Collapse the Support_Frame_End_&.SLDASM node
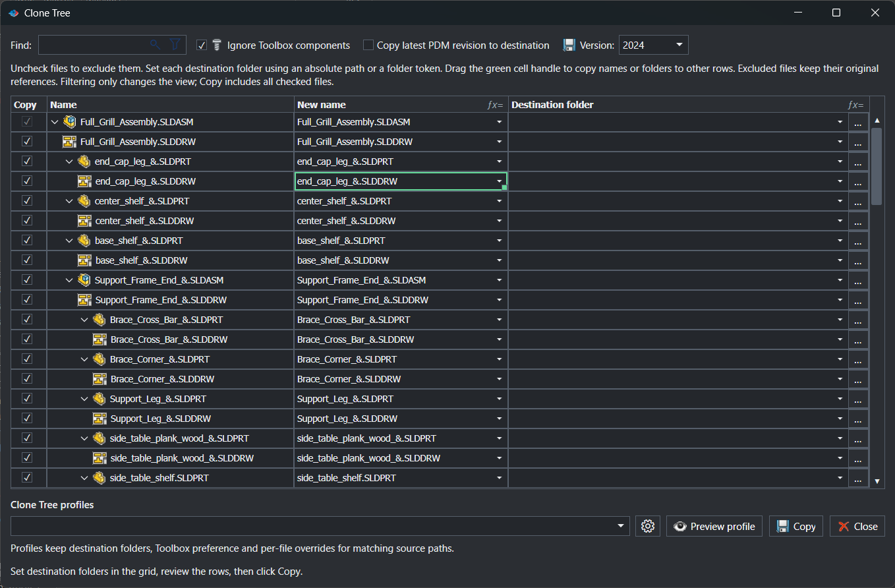The height and width of the screenshot is (588, 895). tap(69, 280)
